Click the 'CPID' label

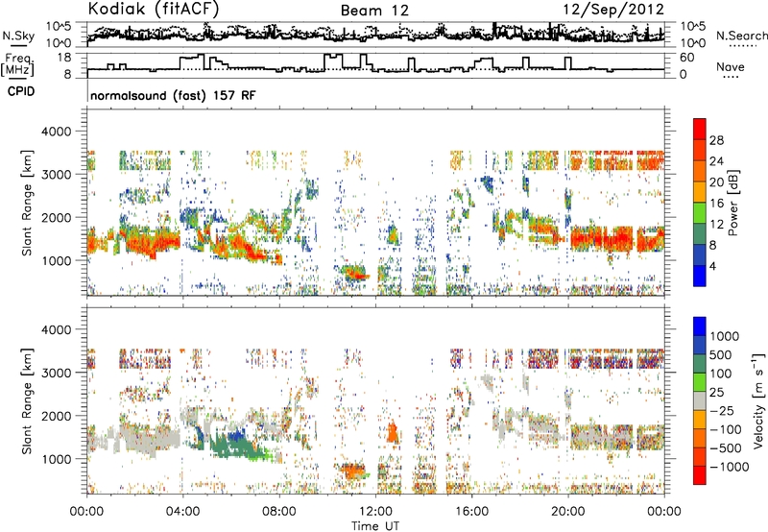21,91
